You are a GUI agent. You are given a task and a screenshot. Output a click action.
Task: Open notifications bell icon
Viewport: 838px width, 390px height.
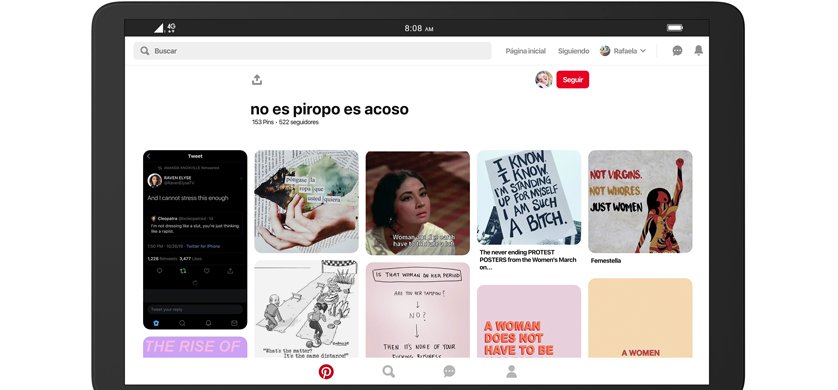click(699, 50)
